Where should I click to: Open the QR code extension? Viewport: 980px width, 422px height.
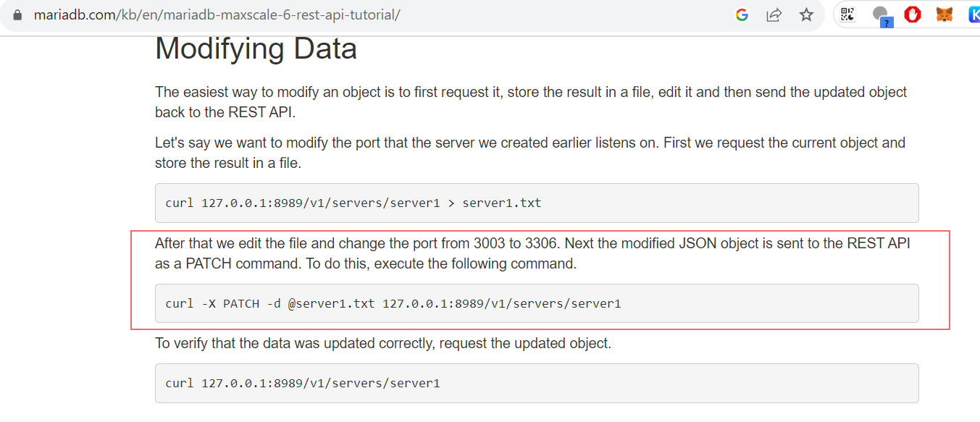pyautogui.click(x=847, y=14)
